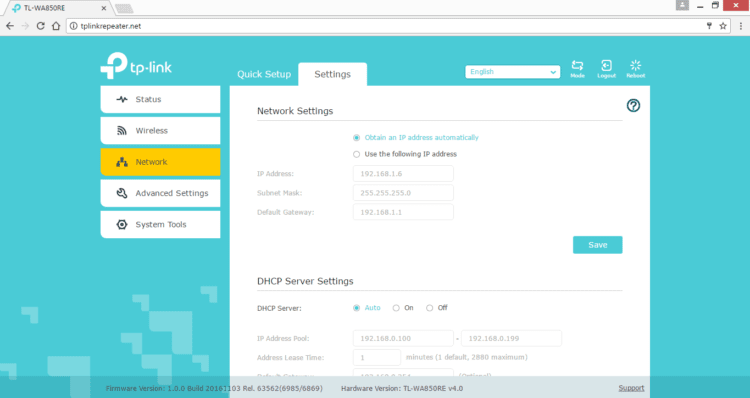Set DHCP Server to Off
750x398 pixels.
pyautogui.click(x=430, y=308)
